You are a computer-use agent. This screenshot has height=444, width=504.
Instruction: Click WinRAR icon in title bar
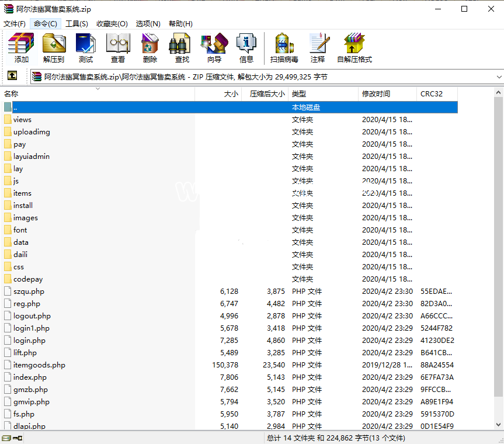click(x=9, y=9)
